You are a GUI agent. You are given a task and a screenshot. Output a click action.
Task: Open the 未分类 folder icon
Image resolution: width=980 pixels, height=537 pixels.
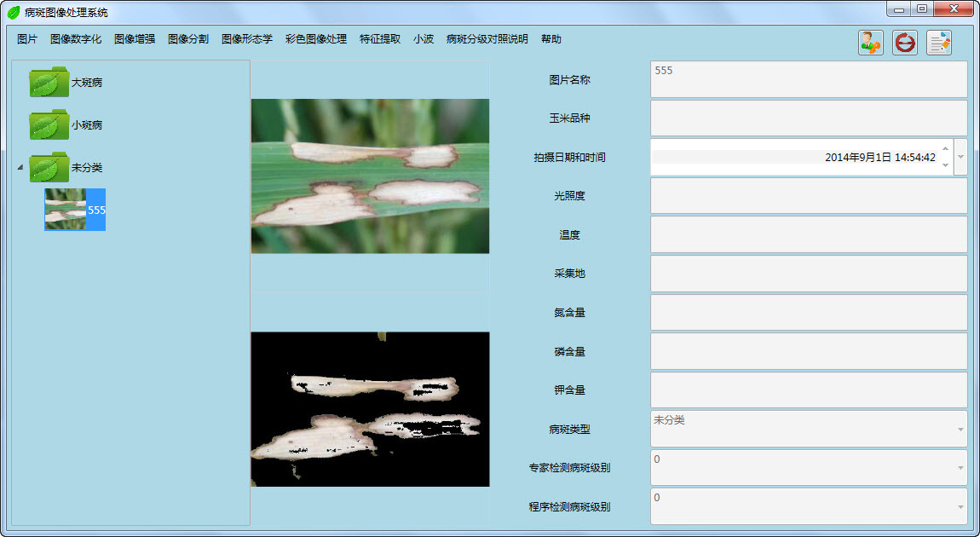49,167
